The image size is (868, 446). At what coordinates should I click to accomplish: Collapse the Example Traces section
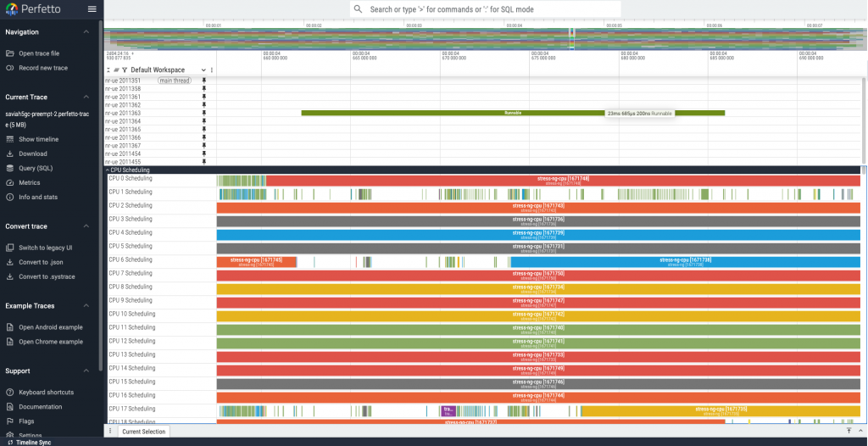(x=86, y=306)
